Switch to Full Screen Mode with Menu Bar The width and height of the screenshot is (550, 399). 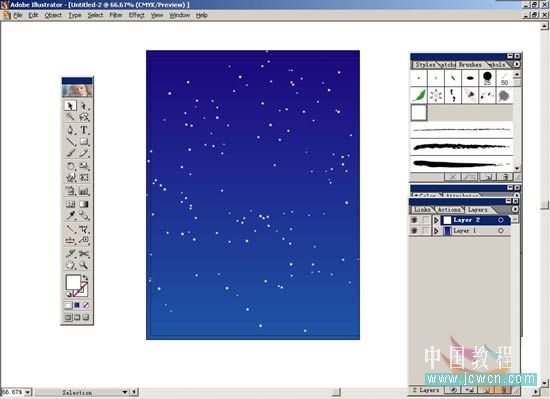pos(77,317)
